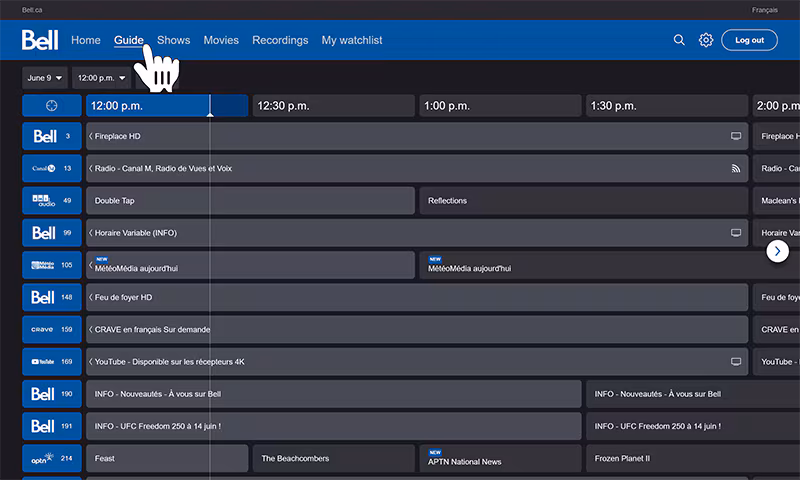800x480 pixels.
Task: Open INFO - Nouveautés at 1:30
Action: pos(693,394)
